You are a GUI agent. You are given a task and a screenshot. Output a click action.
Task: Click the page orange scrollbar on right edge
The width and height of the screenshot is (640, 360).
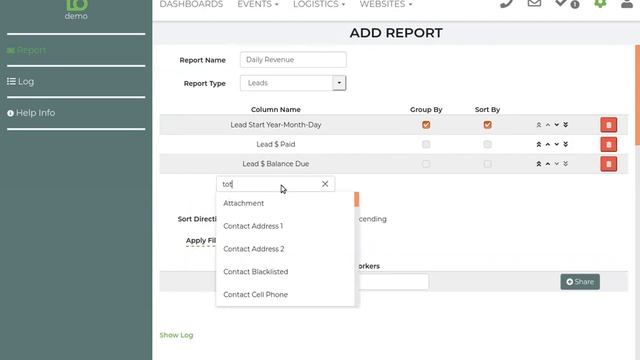638,96
